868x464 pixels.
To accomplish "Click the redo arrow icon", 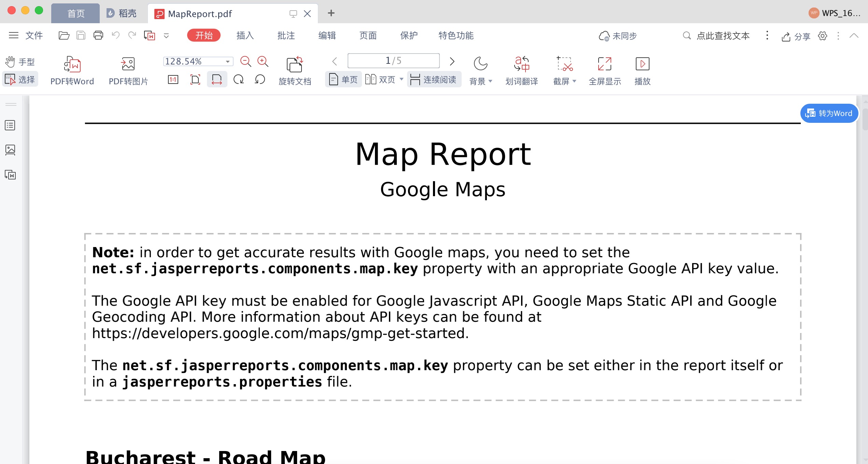I will pyautogui.click(x=132, y=35).
